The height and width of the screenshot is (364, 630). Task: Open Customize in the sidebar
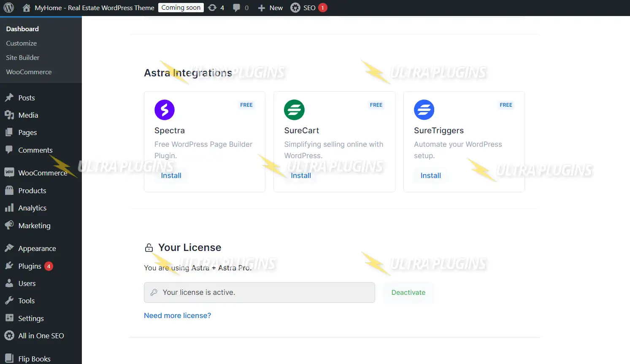[x=22, y=43]
